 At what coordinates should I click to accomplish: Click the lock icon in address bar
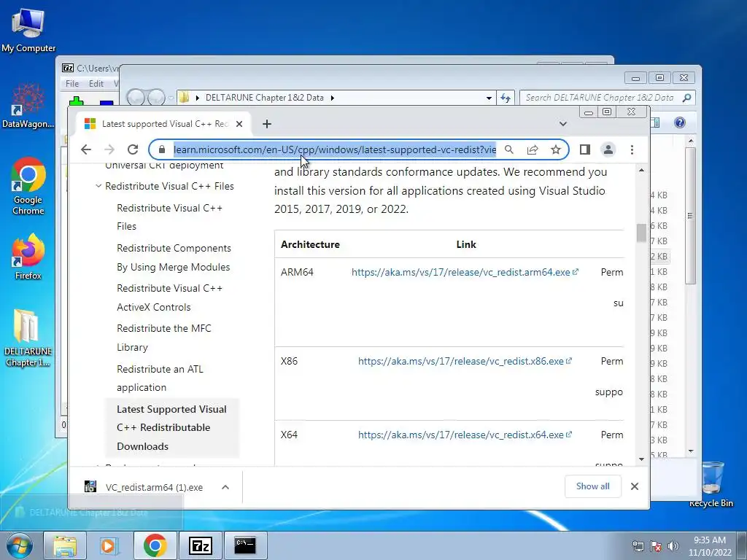pos(162,149)
